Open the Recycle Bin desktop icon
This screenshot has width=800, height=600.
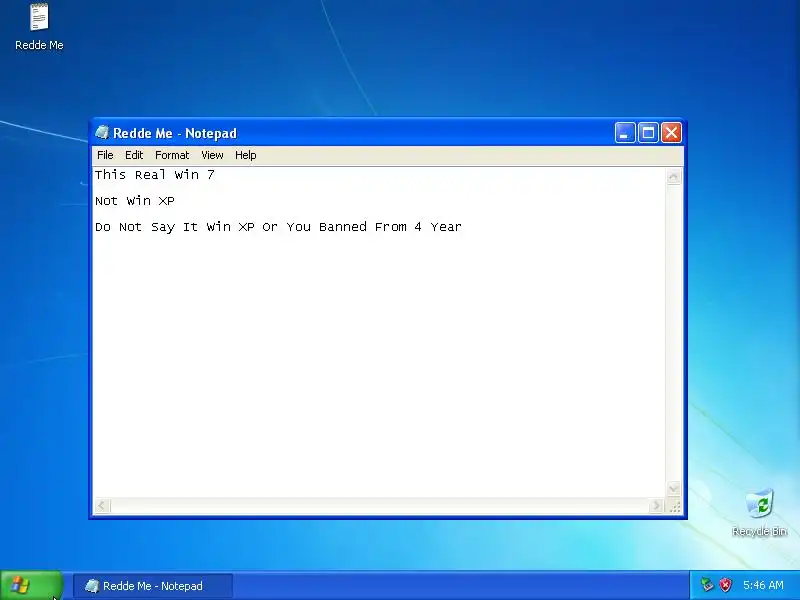point(759,512)
